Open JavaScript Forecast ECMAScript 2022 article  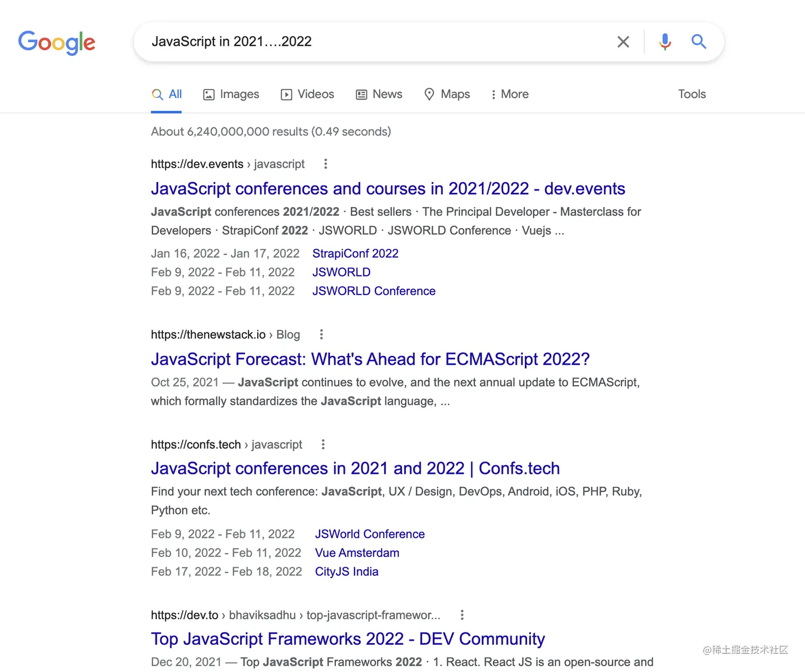(370, 359)
